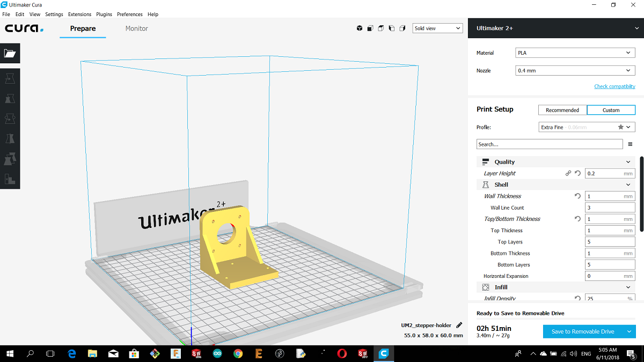Click the Horizontal Expansion value field
The image size is (644, 362).
(x=610, y=276)
